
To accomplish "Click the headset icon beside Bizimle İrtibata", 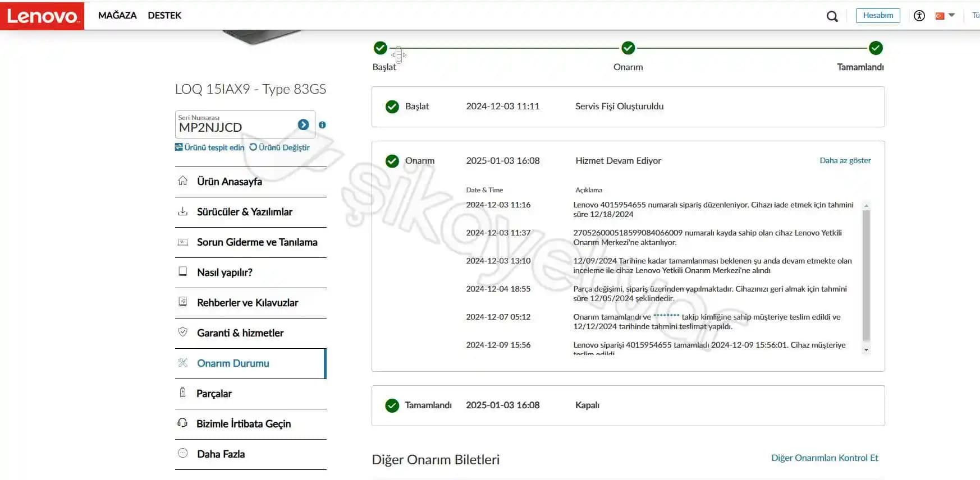I will (x=182, y=423).
